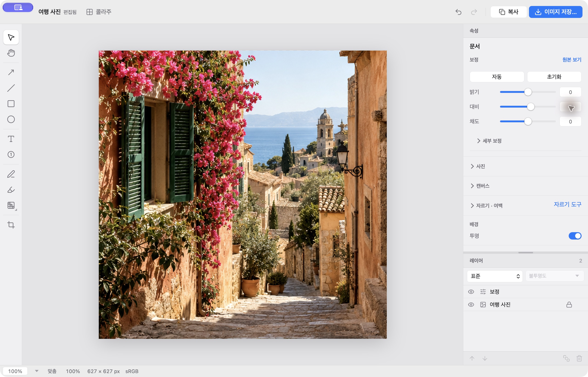The height and width of the screenshot is (377, 588).
Task: Redo the undone edit
Action: tap(474, 12)
